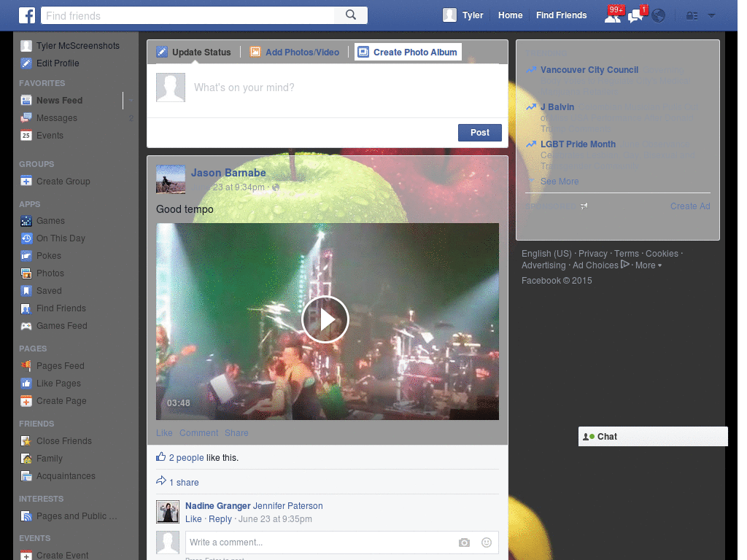
Task: Open the globe notifications icon
Action: pyautogui.click(x=659, y=16)
